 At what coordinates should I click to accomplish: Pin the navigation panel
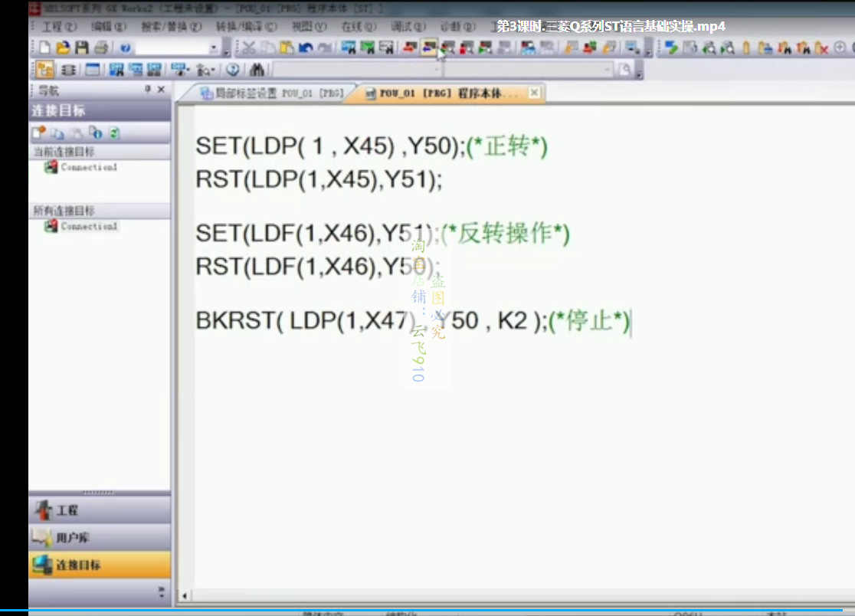tap(147, 89)
